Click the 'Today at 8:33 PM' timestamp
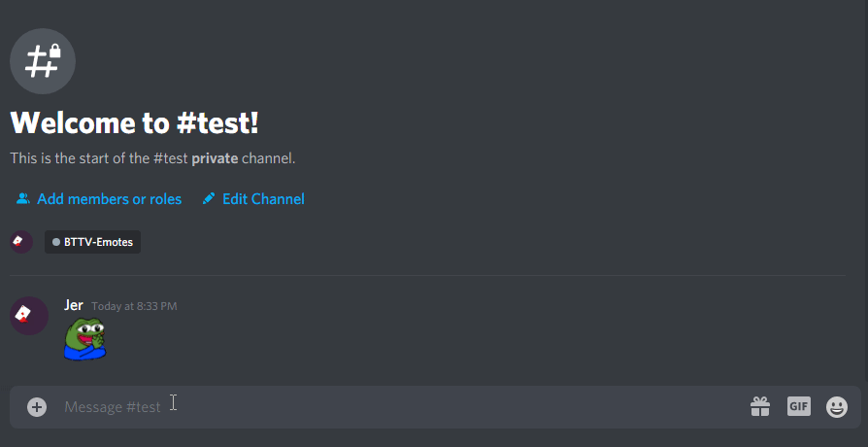868x447 pixels. pos(134,306)
